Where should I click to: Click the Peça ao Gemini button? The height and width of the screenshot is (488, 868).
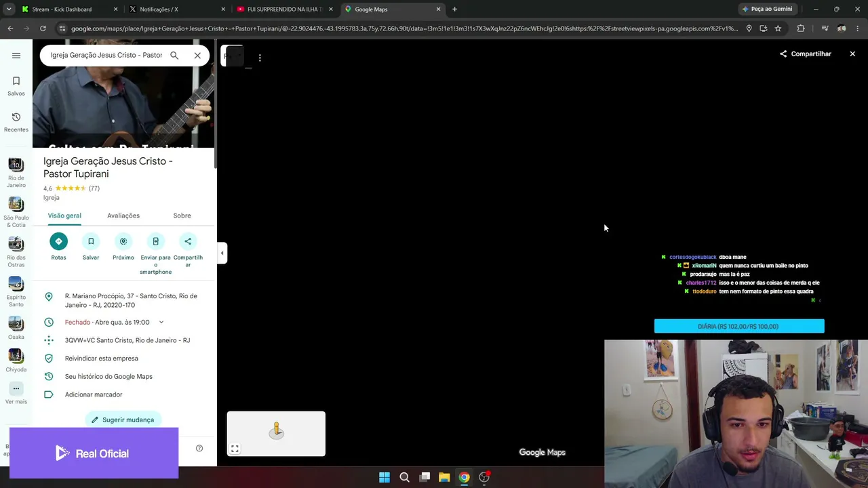point(767,9)
